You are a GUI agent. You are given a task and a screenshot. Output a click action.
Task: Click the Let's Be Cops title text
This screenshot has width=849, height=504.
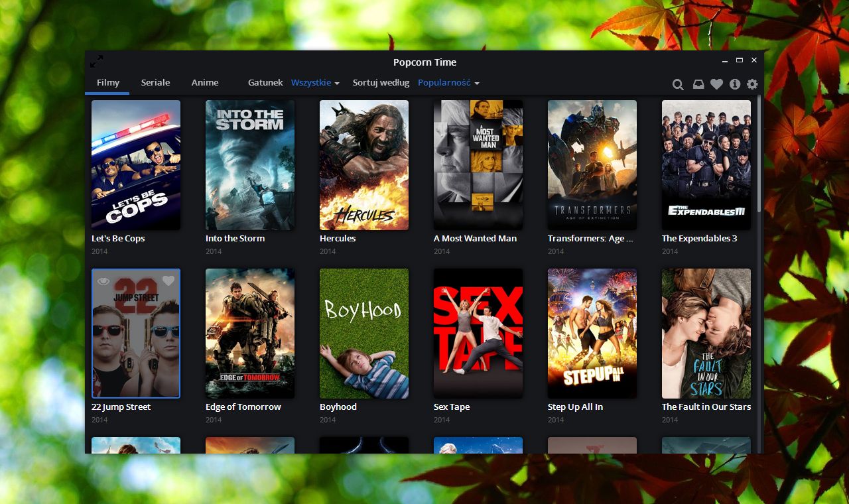118,239
